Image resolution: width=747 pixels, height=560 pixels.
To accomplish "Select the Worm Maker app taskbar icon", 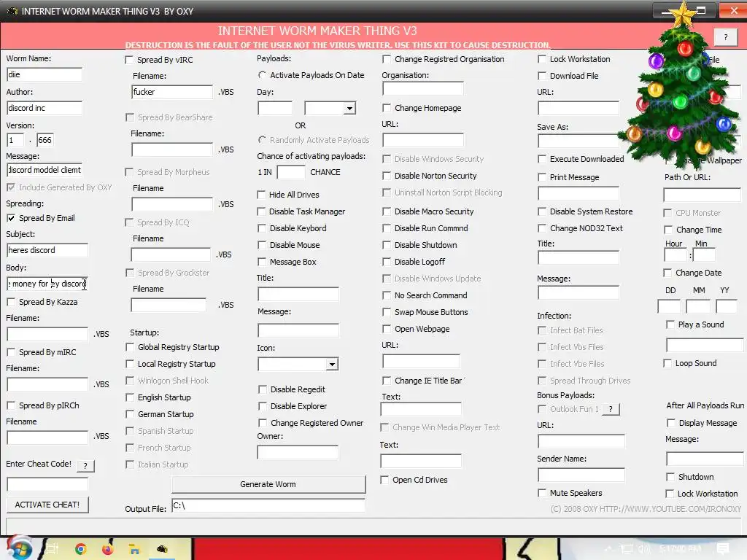I will pyautogui.click(x=162, y=549).
